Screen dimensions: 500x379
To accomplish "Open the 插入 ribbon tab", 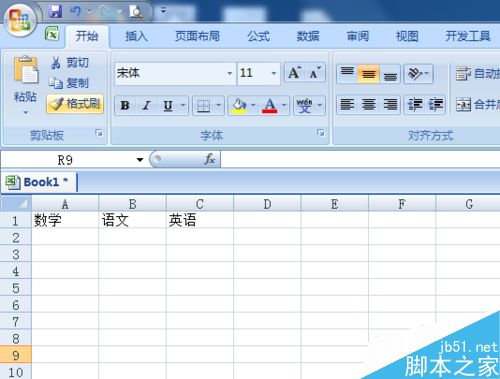I will (x=136, y=36).
